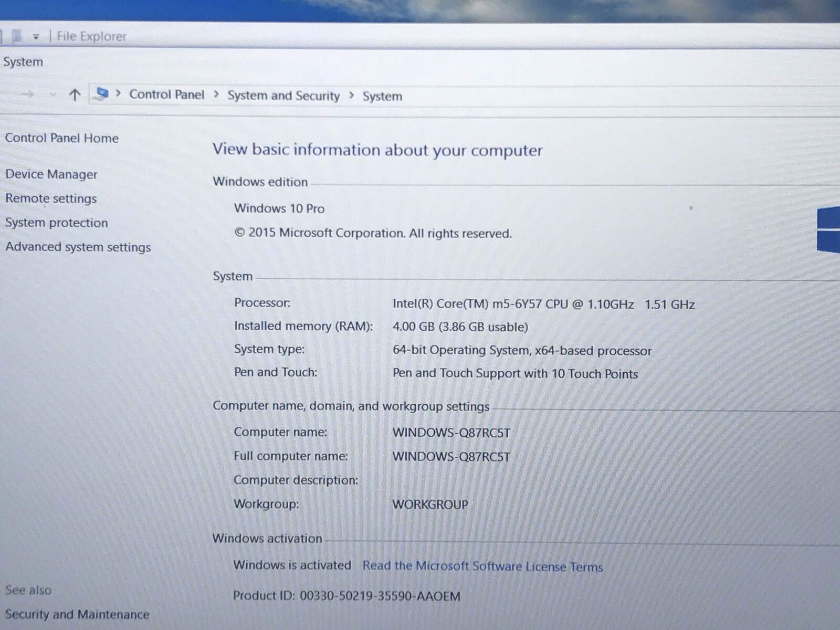Select System breadcrumb in address bar

tap(382, 97)
